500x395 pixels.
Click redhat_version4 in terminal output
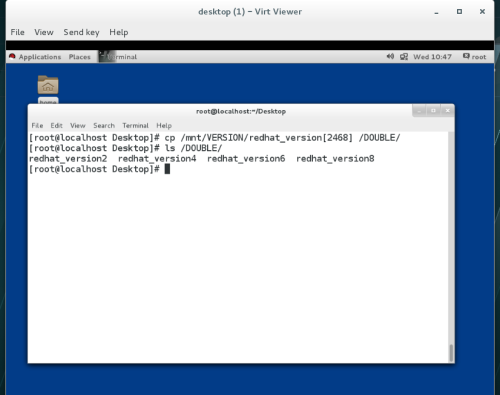(157, 159)
